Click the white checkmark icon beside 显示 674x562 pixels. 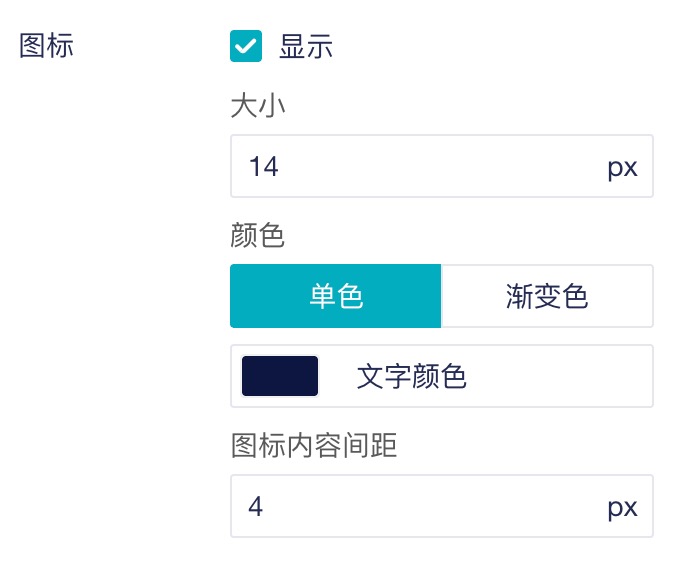246,46
